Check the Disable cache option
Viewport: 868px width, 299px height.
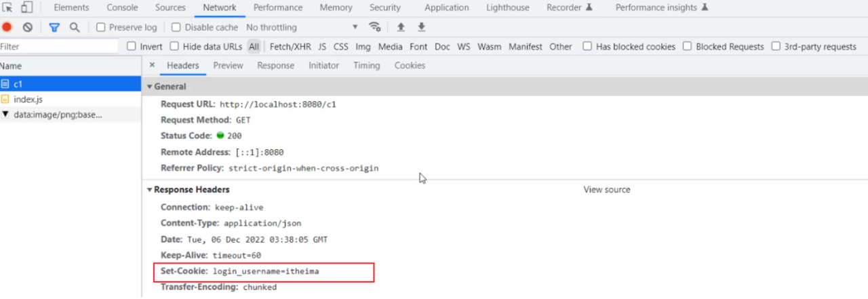(x=176, y=28)
